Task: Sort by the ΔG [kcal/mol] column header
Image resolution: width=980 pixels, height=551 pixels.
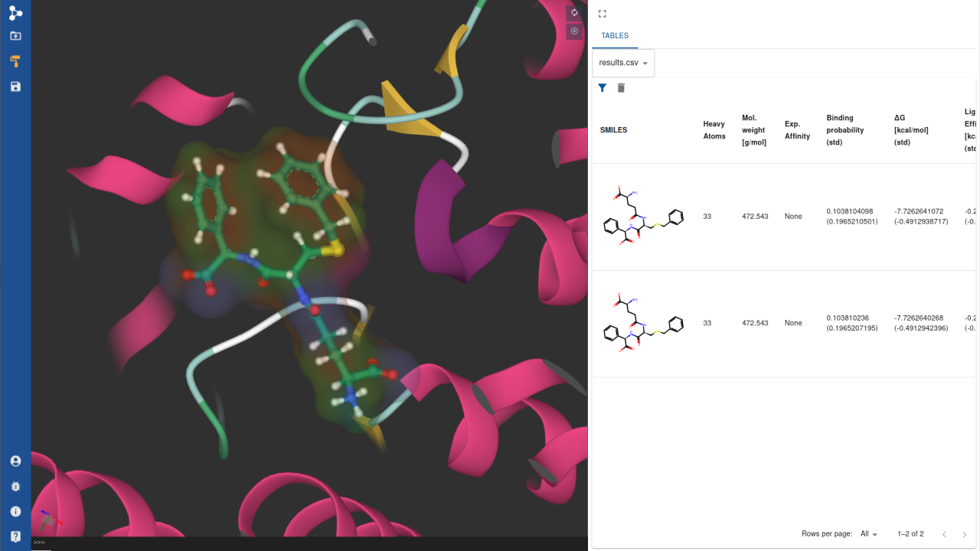Action: pos(911,130)
